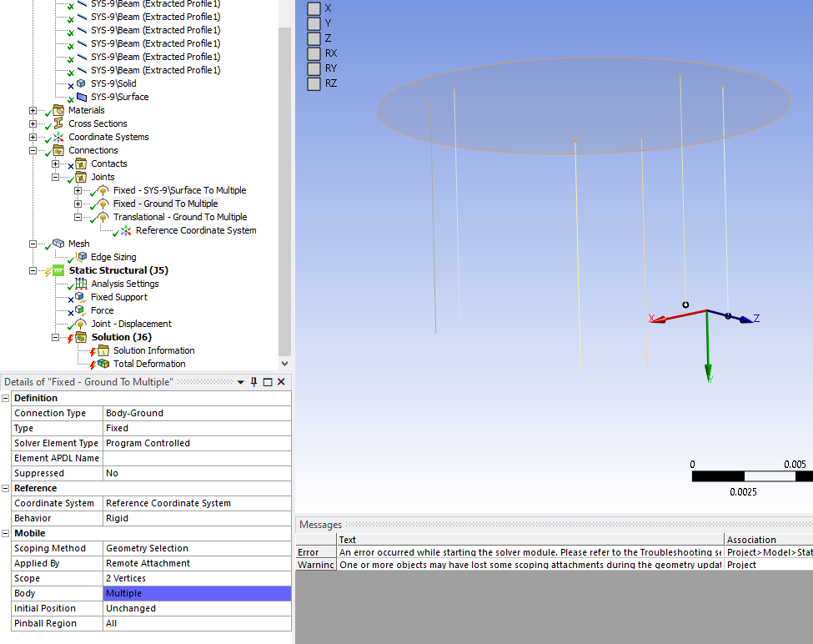The image size is (813, 644).
Task: Pin the Details panel with pushpin icon
Action: point(254,382)
